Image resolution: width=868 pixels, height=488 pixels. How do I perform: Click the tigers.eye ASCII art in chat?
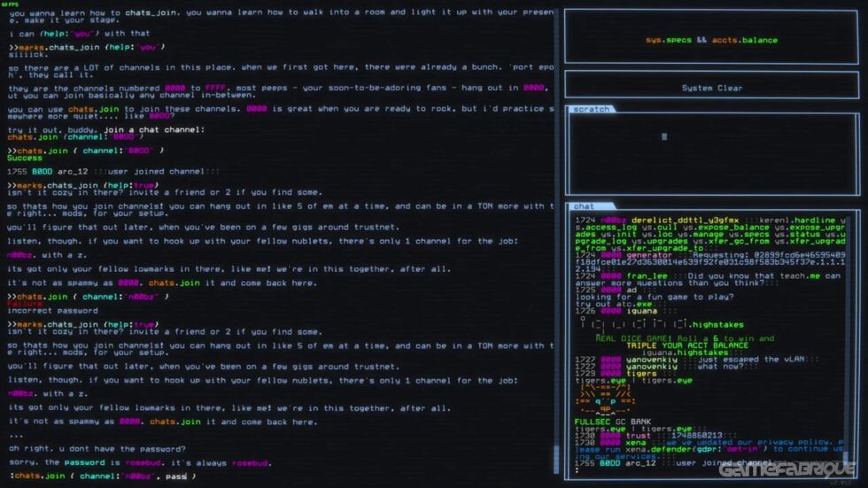(x=606, y=400)
